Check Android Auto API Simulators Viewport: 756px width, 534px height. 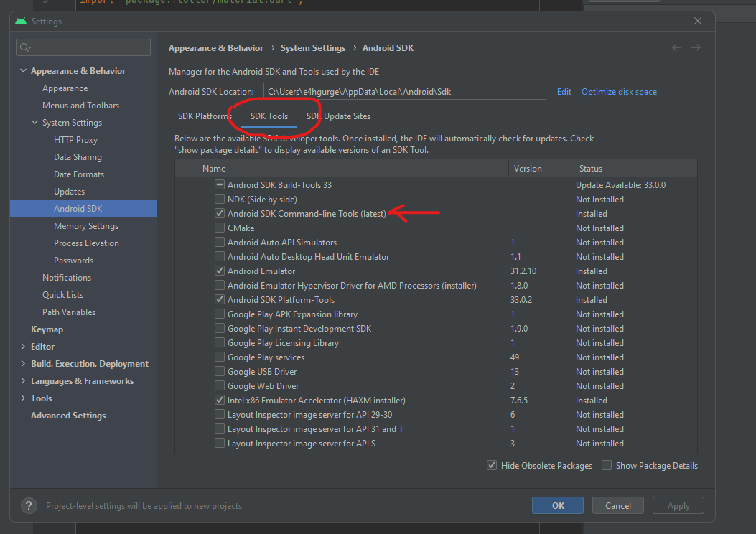pyautogui.click(x=220, y=242)
